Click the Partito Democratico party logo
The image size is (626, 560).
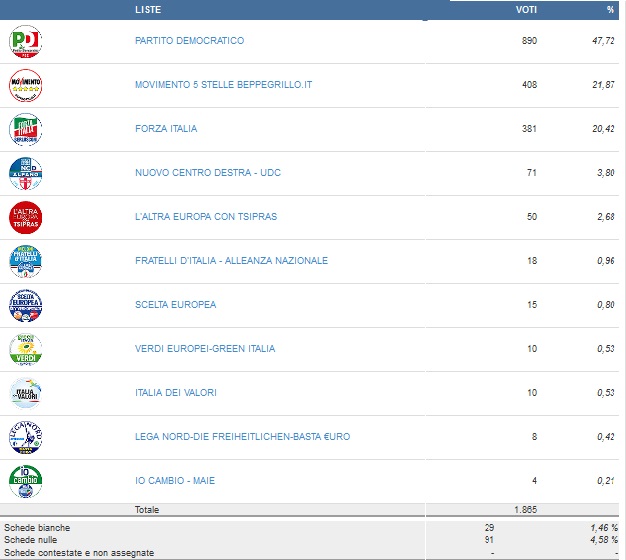pyautogui.click(x=26, y=42)
